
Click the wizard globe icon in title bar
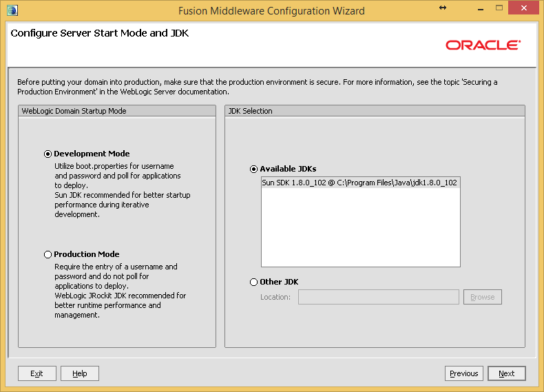pos(12,10)
